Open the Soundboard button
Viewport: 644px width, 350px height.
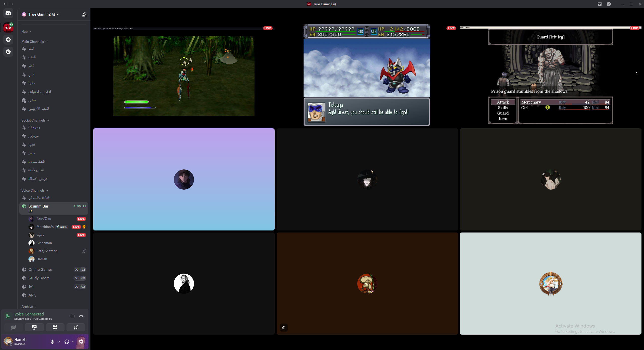[x=76, y=327]
